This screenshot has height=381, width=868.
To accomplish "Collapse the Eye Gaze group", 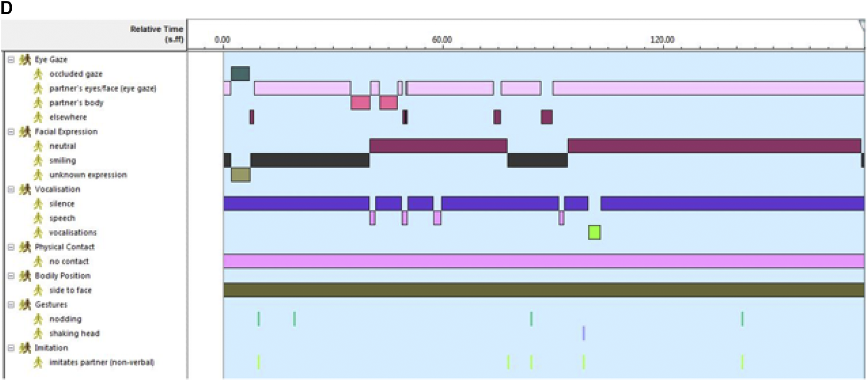I will point(11,60).
